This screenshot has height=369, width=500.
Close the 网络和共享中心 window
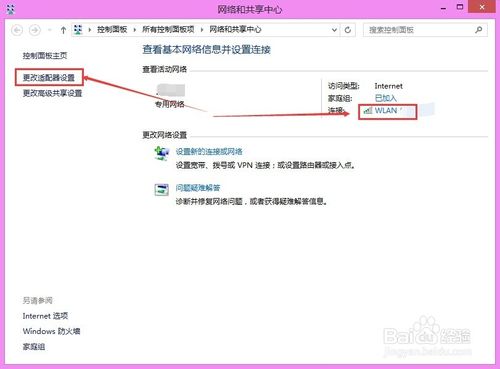(x=482, y=7)
